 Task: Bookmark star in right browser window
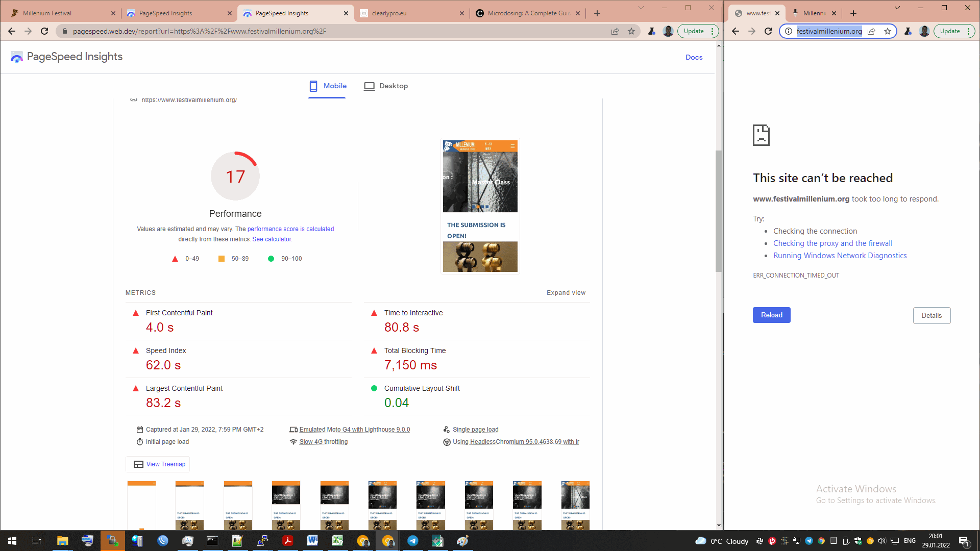coord(888,31)
